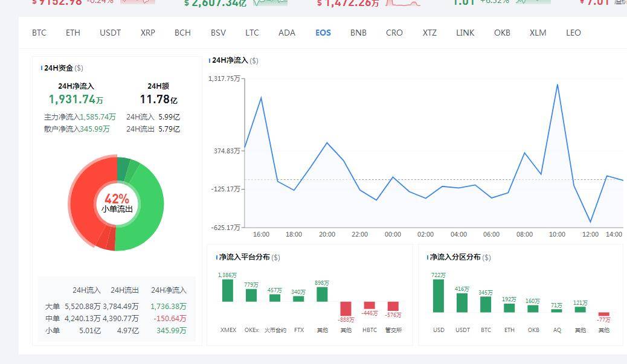Click the OKB 160万 zone bar

tap(533, 309)
